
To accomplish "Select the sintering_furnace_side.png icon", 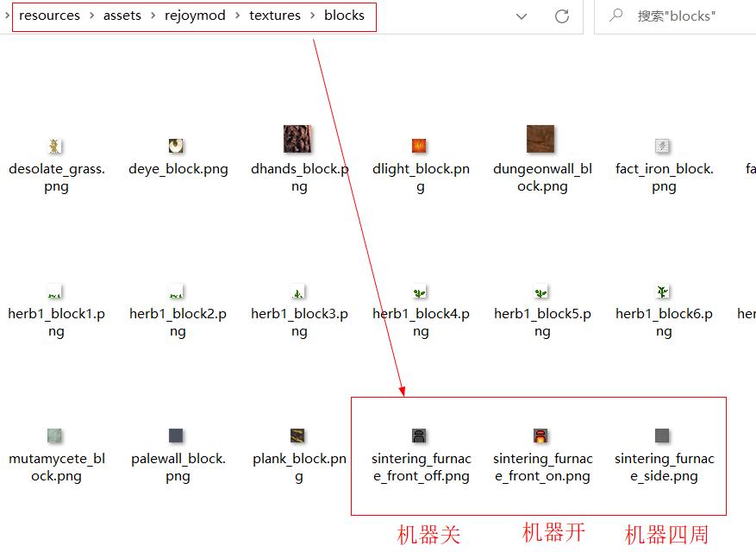I will click(x=662, y=436).
